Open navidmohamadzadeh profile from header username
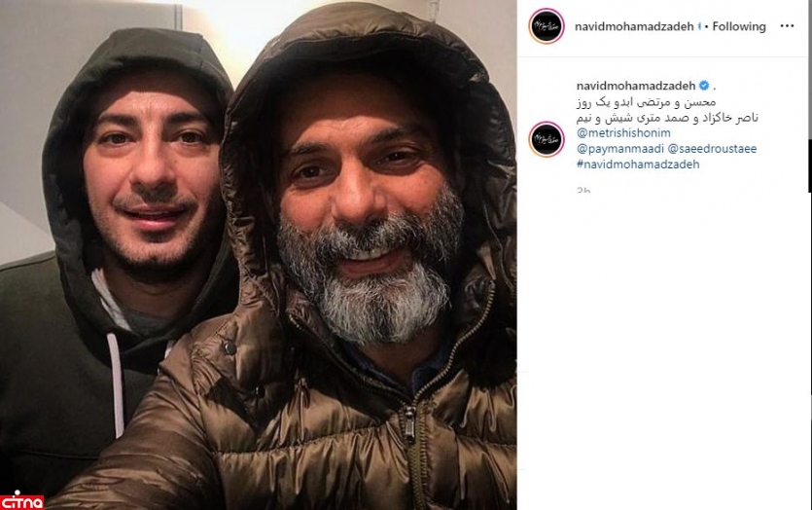Viewport: 812px width, 510px height. [634, 26]
